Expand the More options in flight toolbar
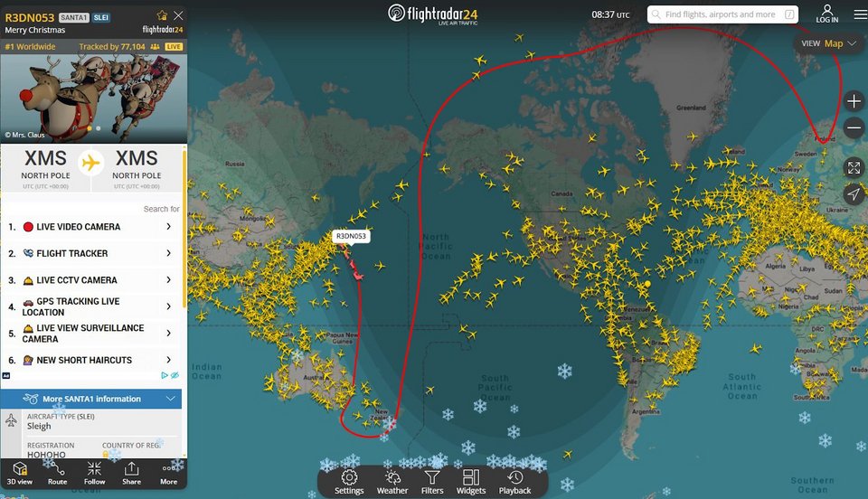 point(168,473)
